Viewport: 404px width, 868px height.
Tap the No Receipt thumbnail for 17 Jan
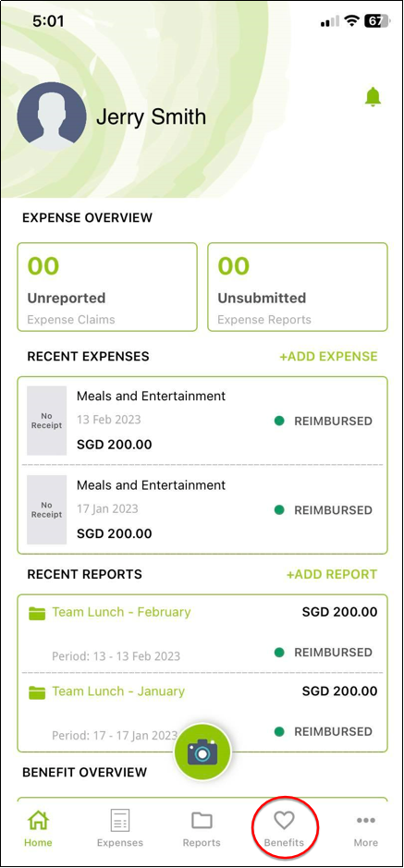[x=47, y=509]
